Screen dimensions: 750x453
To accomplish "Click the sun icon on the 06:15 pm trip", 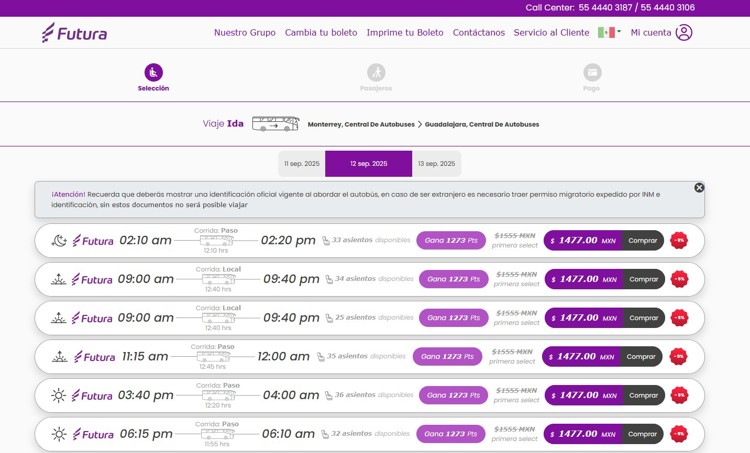I will [59, 434].
